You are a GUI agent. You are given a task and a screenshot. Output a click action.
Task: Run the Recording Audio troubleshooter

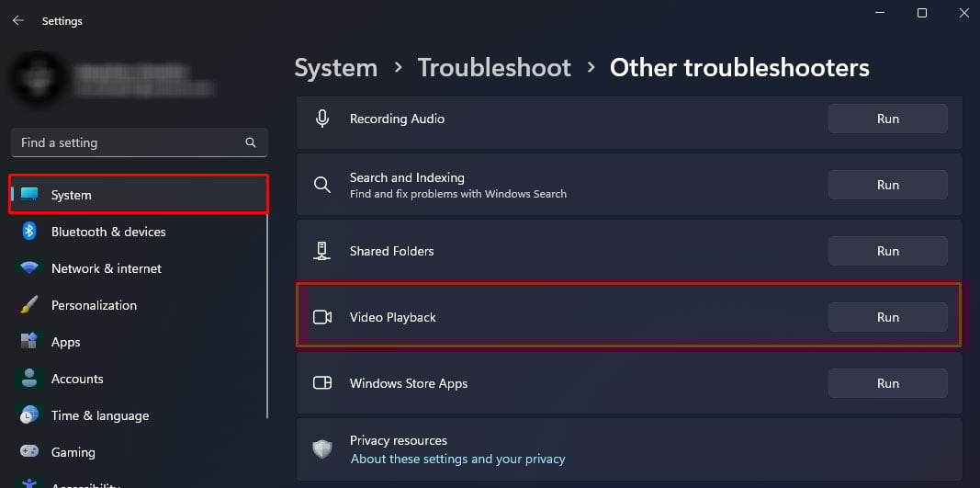[x=887, y=119]
